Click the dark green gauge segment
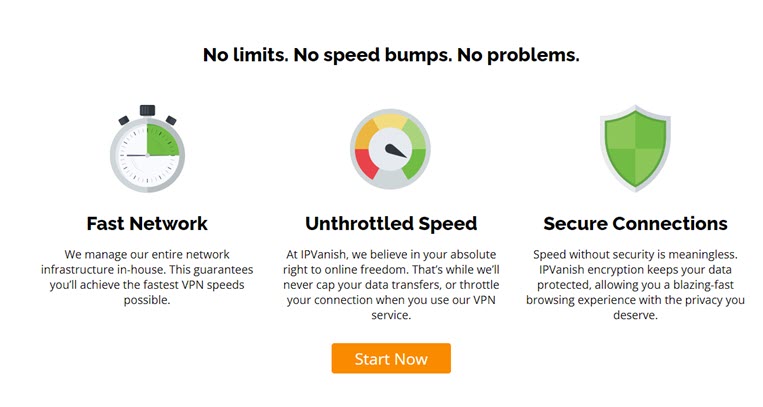The image size is (763, 407). point(414,163)
